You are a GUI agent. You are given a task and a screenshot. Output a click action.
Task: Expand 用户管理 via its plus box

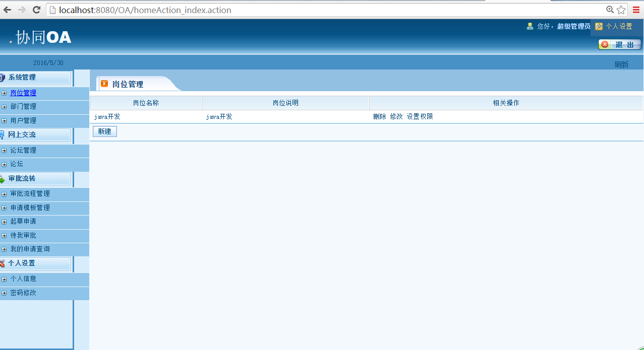click(x=5, y=120)
